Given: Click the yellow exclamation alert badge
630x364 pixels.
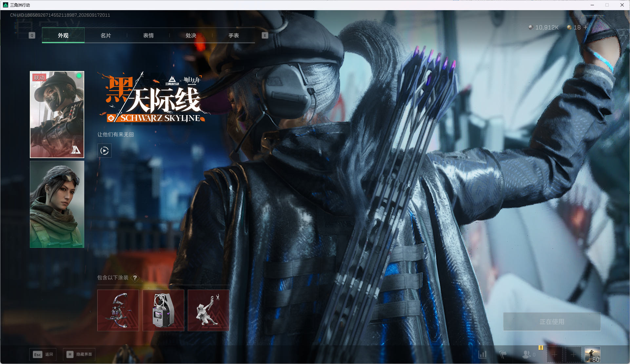Looking at the screenshot, I should point(541,348).
